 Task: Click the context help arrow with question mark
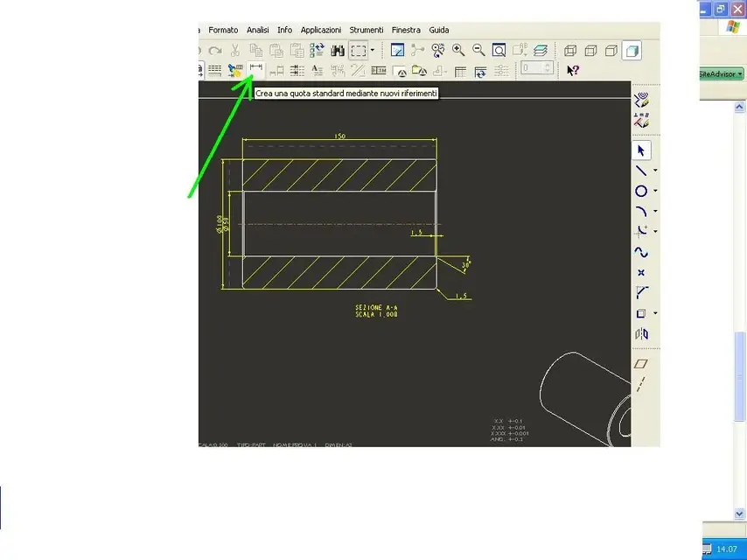tap(573, 71)
